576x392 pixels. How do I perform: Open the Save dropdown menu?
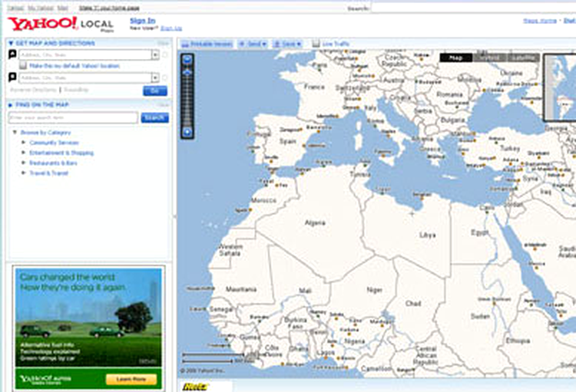[x=288, y=44]
